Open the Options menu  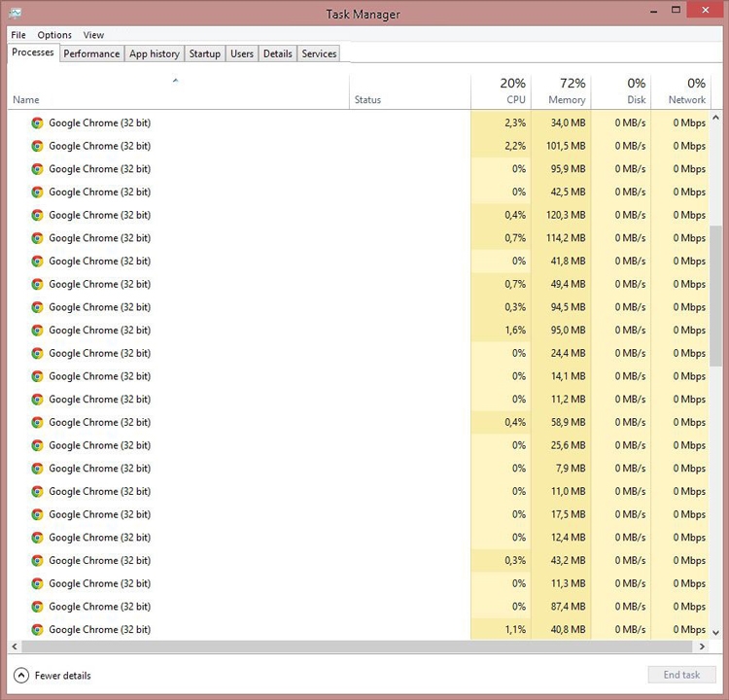click(54, 35)
